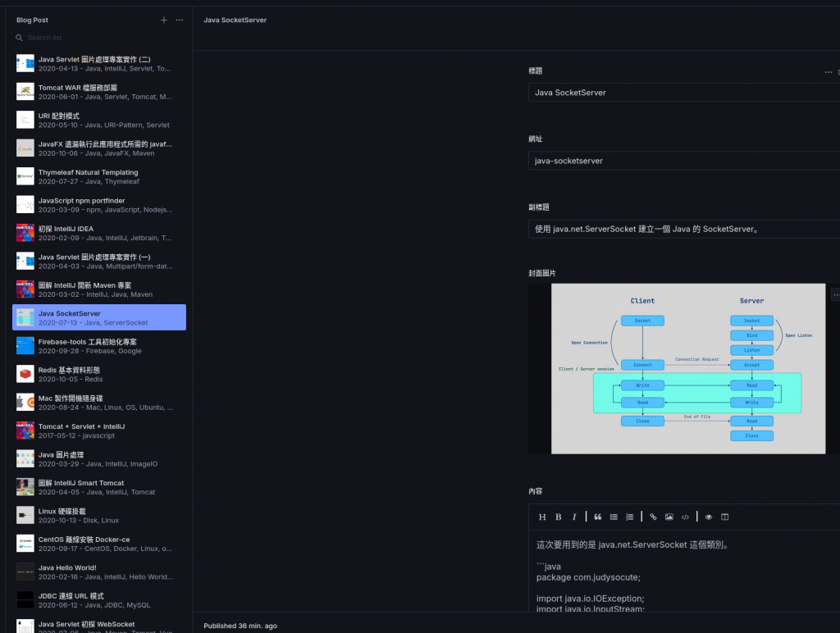Toggle the side-by-side editor view
This screenshot has width=840, height=633.
tap(725, 517)
